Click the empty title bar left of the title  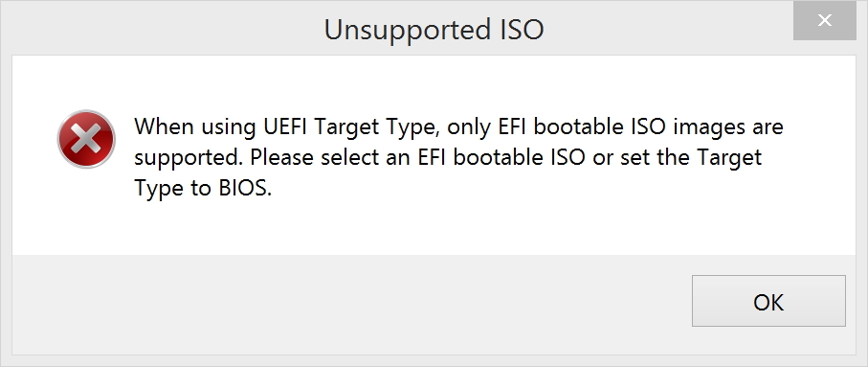click(161, 28)
